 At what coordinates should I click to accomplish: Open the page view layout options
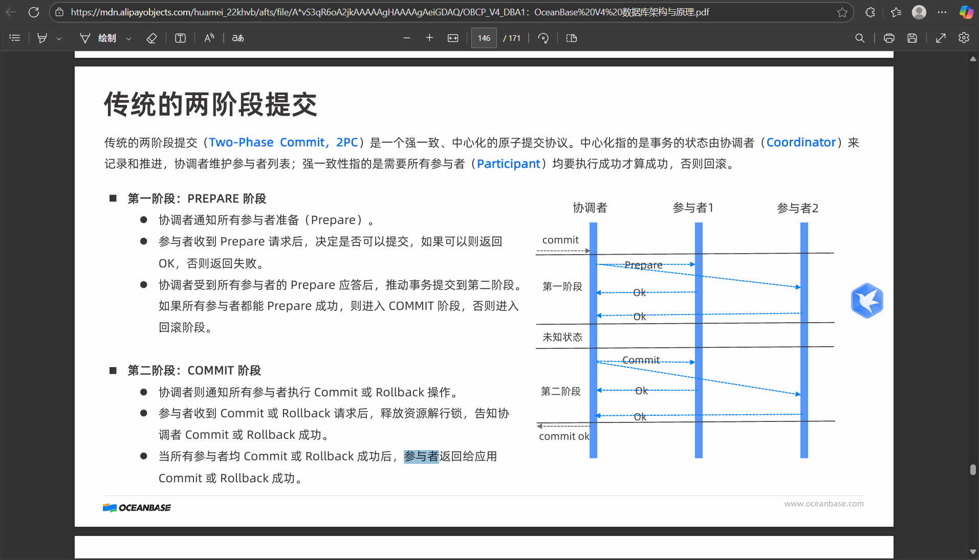tap(572, 38)
